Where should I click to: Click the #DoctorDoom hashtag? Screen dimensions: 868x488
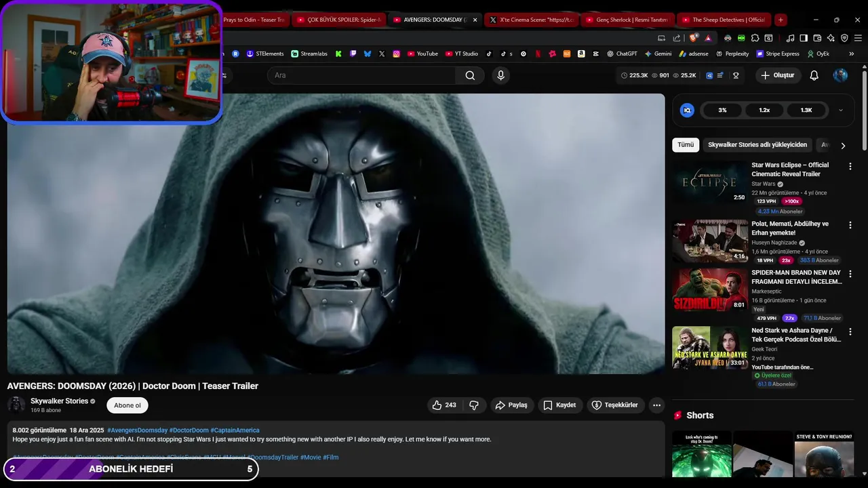coord(189,430)
